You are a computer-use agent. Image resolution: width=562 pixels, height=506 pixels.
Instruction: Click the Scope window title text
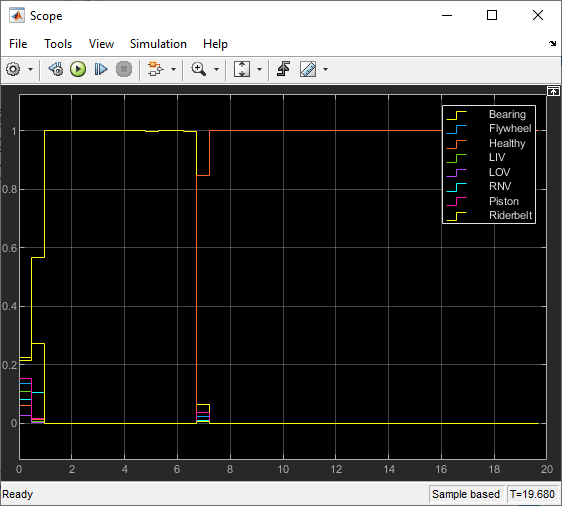click(x=46, y=16)
